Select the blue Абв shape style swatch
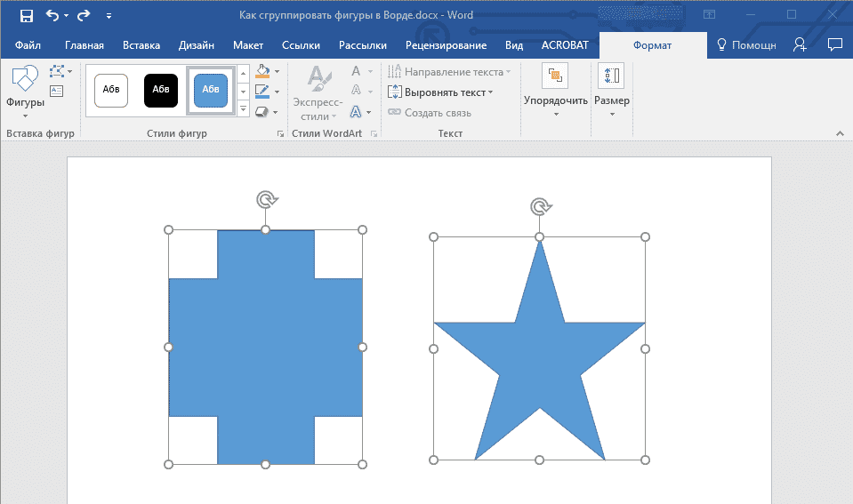The image size is (853, 504). coord(211,90)
